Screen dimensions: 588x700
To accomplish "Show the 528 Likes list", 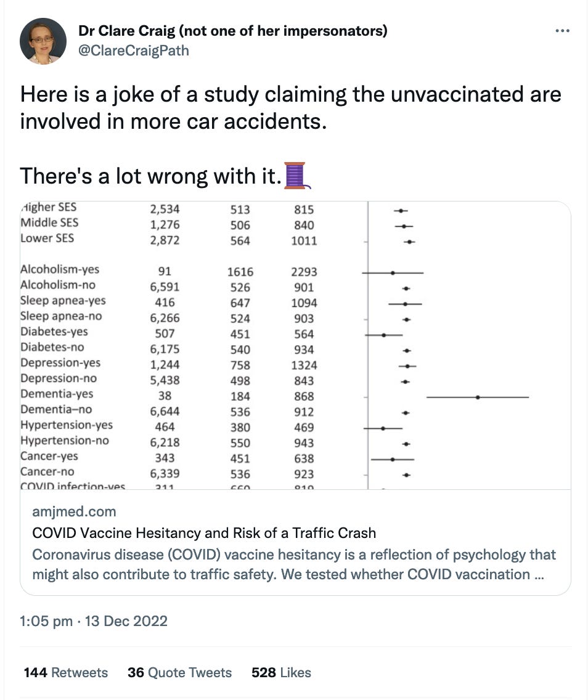I will click(x=281, y=672).
